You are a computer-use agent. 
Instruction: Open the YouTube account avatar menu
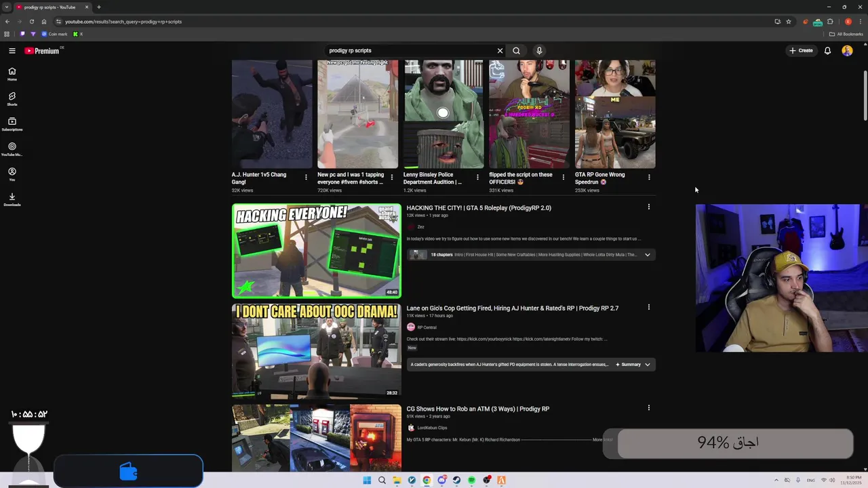pyautogui.click(x=847, y=51)
